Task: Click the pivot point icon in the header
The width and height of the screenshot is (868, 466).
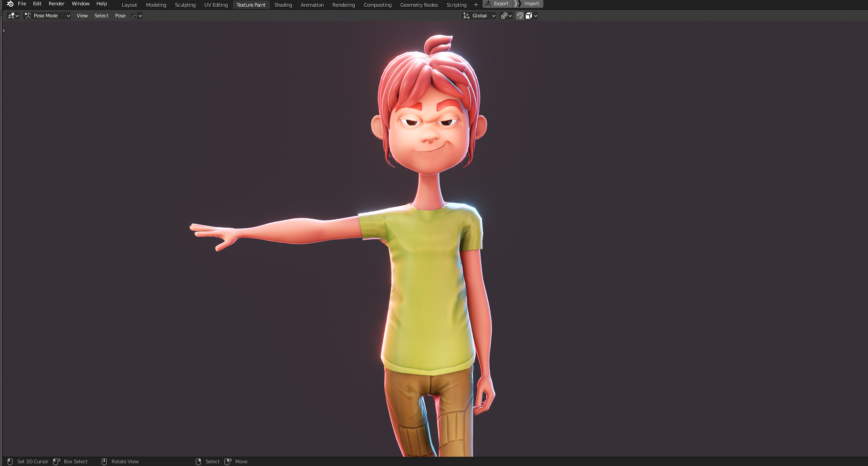Action: click(504, 16)
